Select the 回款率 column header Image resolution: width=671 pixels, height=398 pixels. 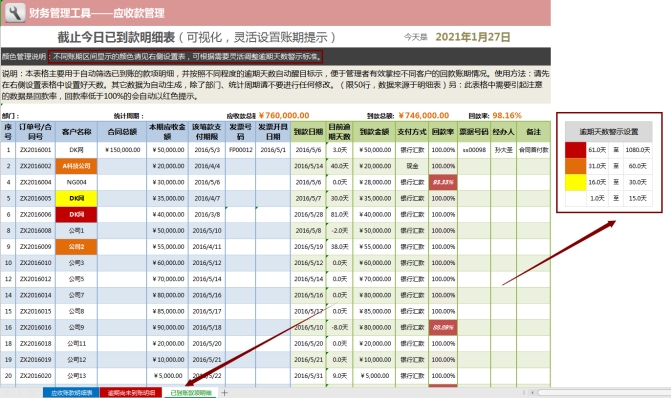443,132
